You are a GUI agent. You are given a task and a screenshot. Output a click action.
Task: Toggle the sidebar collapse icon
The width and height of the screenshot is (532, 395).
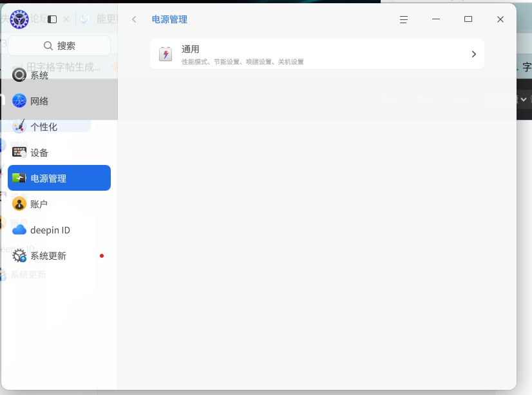52,19
